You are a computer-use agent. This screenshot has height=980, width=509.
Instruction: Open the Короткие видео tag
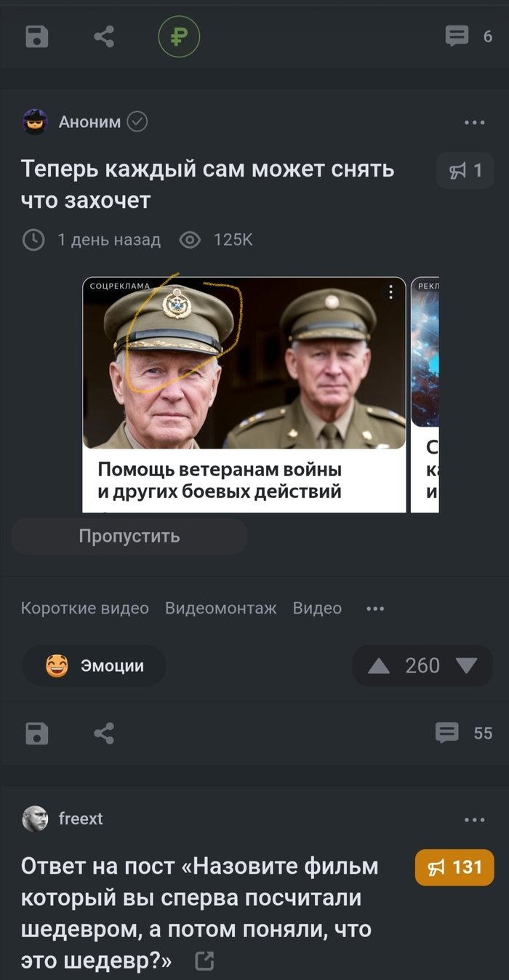point(85,609)
